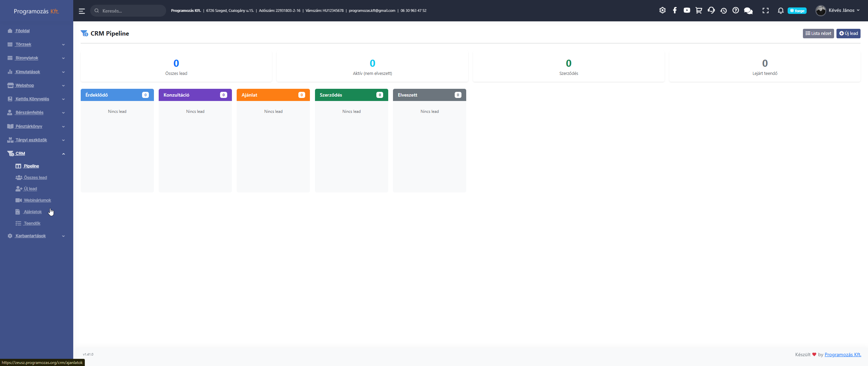
Task: Open the shopping cart icon
Action: tap(699, 11)
